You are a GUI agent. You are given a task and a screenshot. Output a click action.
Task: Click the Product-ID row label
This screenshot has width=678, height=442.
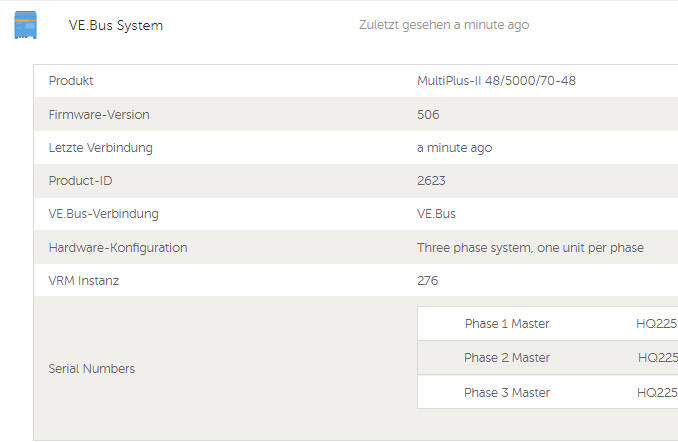pyautogui.click(x=80, y=181)
